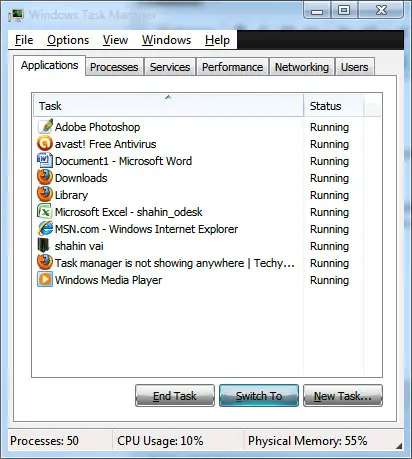Image resolution: width=412 pixels, height=459 pixels.
Task: Click the window resize grip in the status bar
Action: click(399, 445)
